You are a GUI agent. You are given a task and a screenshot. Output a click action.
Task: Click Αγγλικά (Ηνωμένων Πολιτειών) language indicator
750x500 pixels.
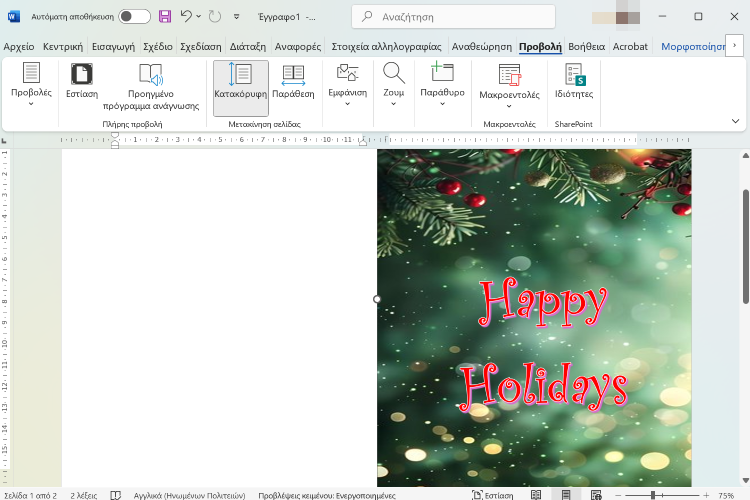point(189,495)
